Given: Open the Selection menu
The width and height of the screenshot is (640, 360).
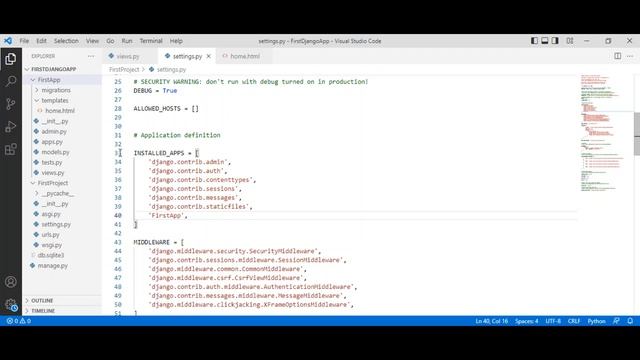Looking at the screenshot, I should [66, 41].
